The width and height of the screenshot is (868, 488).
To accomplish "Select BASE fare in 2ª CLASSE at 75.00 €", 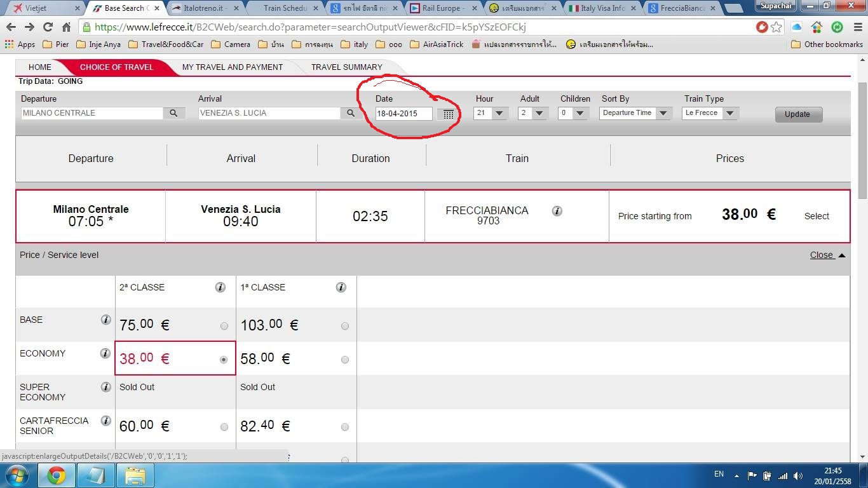I will (224, 326).
